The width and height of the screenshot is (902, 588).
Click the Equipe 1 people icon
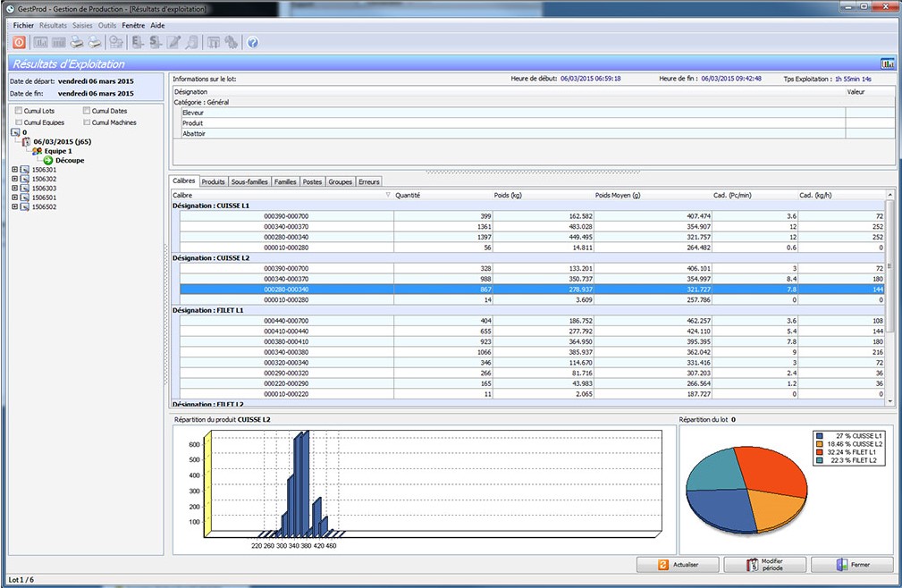pyautogui.click(x=37, y=151)
